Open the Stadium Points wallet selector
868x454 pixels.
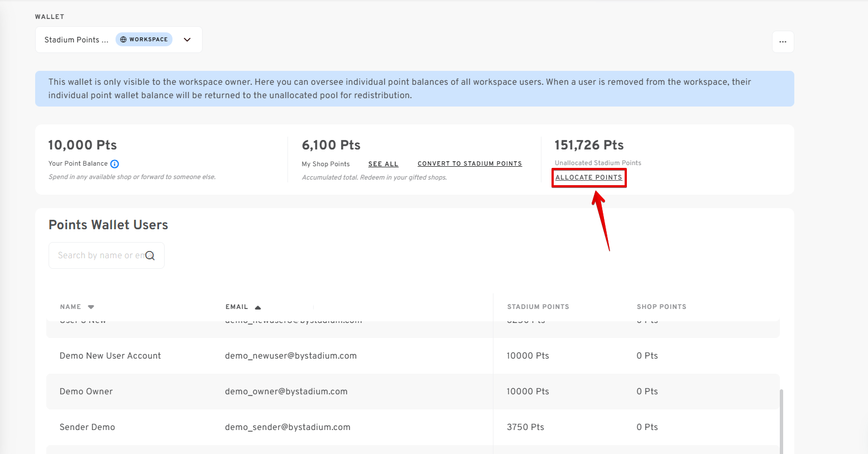119,40
